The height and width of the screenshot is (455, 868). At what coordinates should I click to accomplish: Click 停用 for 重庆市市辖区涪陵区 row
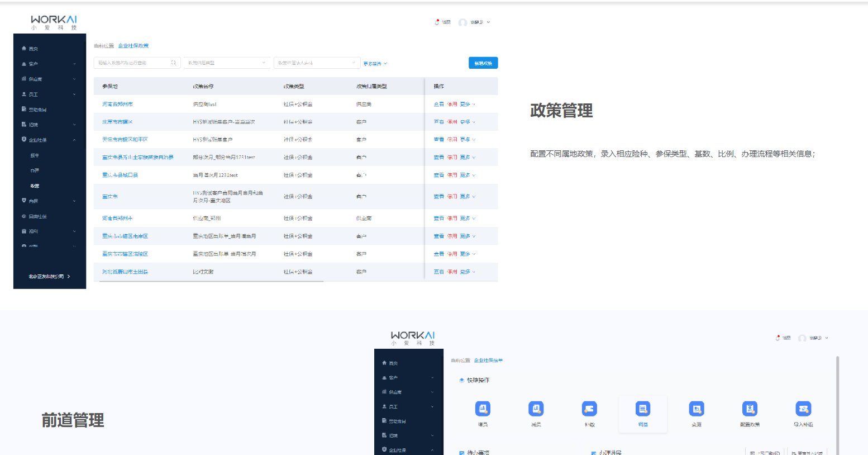click(452, 254)
